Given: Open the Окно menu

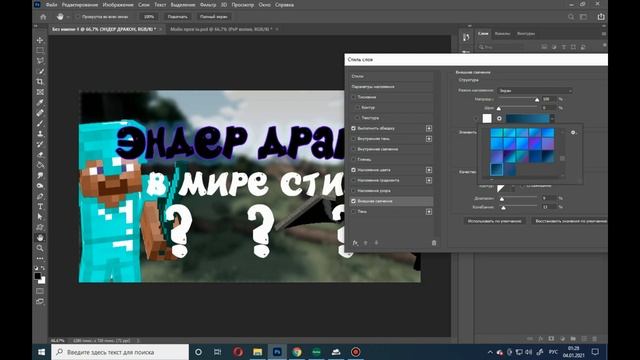Looking at the screenshot, I should click(264, 5).
